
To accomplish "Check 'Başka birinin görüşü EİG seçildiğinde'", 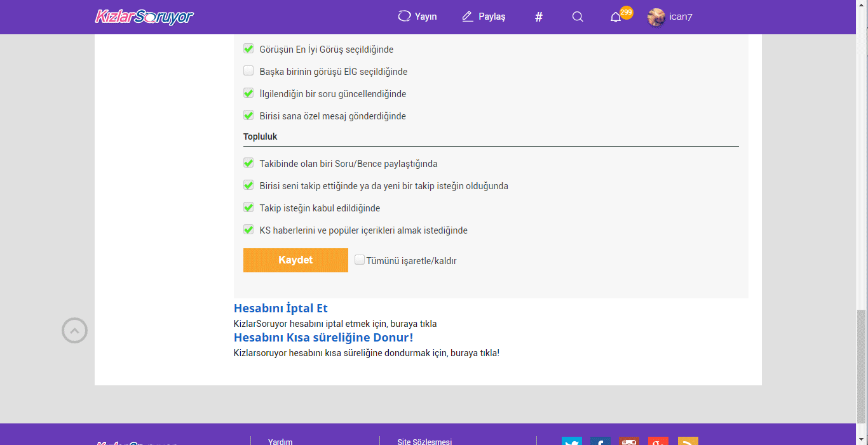I will click(248, 71).
